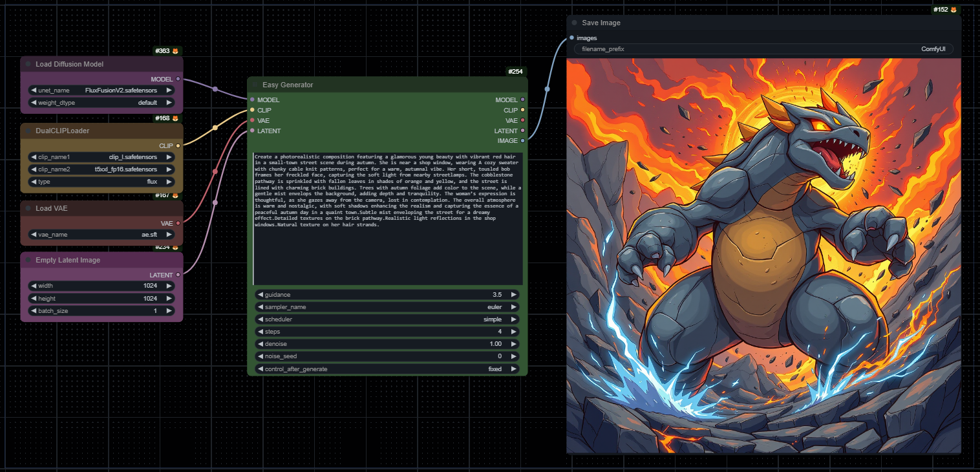Click the DualCLIPLoader node title

[x=63, y=131]
